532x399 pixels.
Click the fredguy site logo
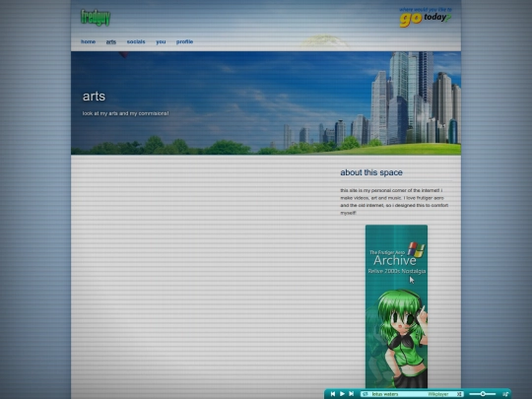pos(96,18)
